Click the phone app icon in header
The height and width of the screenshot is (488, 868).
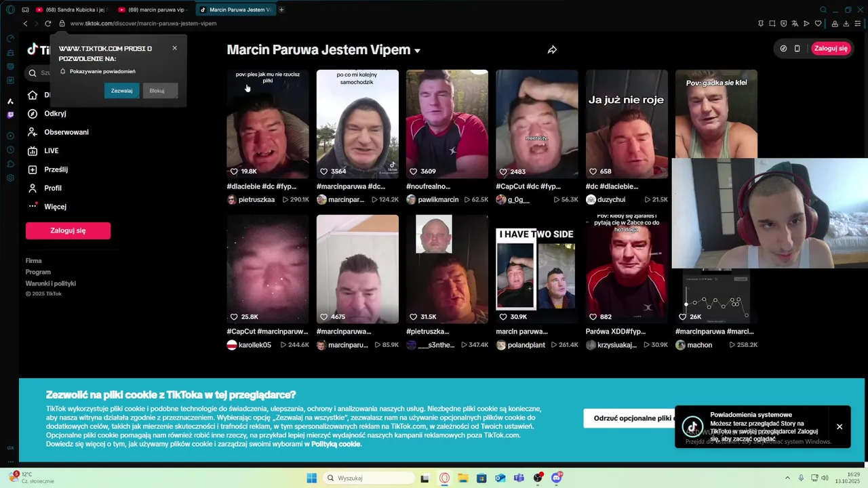797,48
